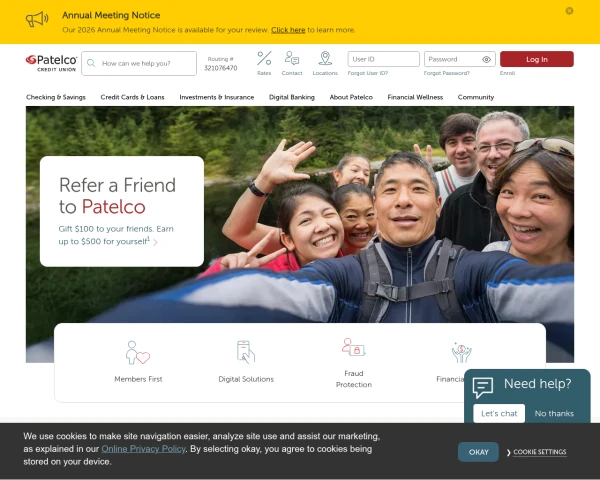
Task: Open Financial Wellness menu
Action: pos(415,97)
